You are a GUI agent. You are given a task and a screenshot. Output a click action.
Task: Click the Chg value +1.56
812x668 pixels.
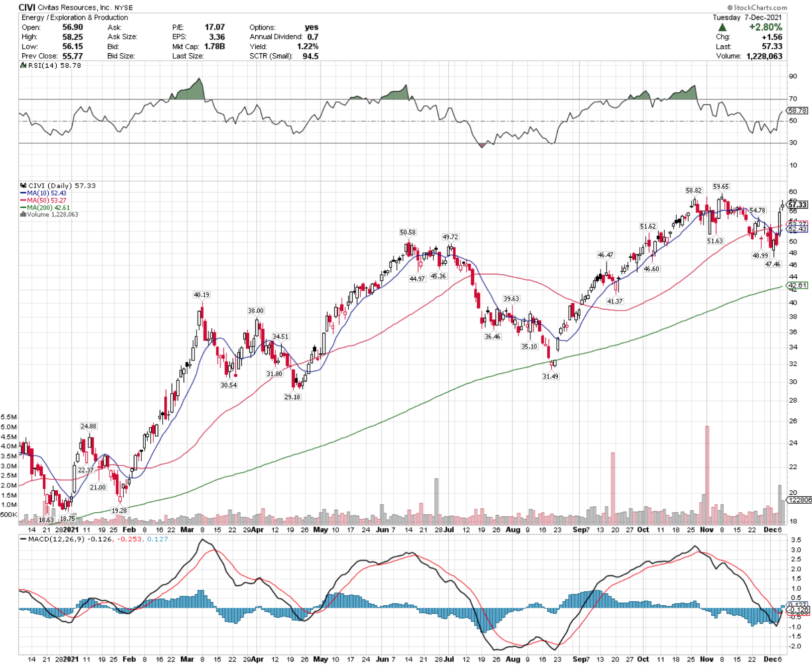pos(772,37)
